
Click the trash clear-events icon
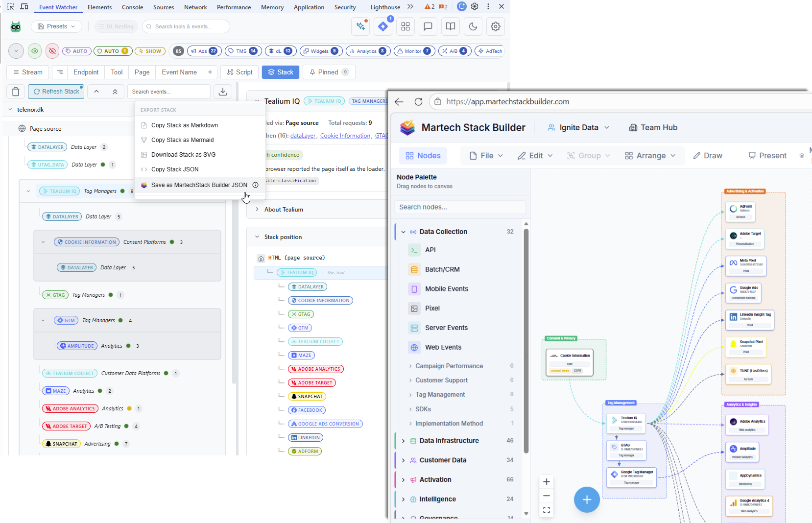pyautogui.click(x=16, y=92)
